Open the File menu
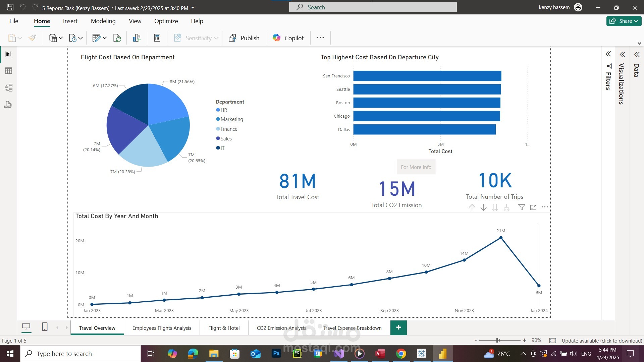Screen dimensions: 644x362 pyautogui.click(x=14, y=21)
